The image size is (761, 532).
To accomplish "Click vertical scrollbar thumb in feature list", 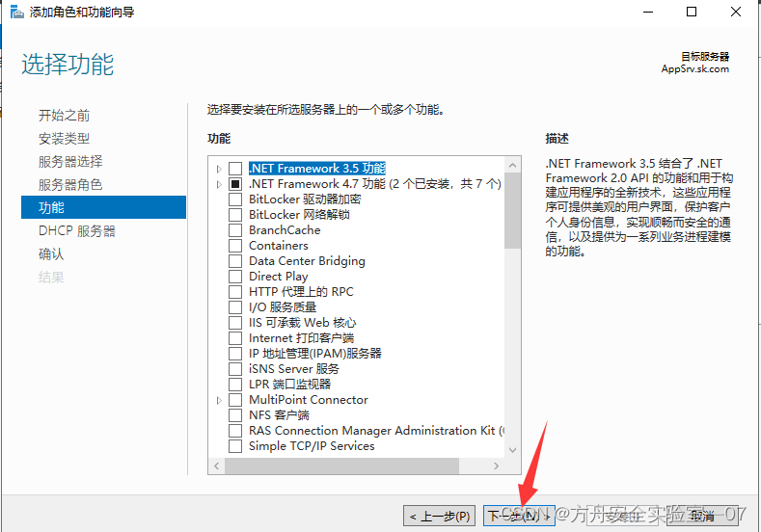I will [512, 211].
